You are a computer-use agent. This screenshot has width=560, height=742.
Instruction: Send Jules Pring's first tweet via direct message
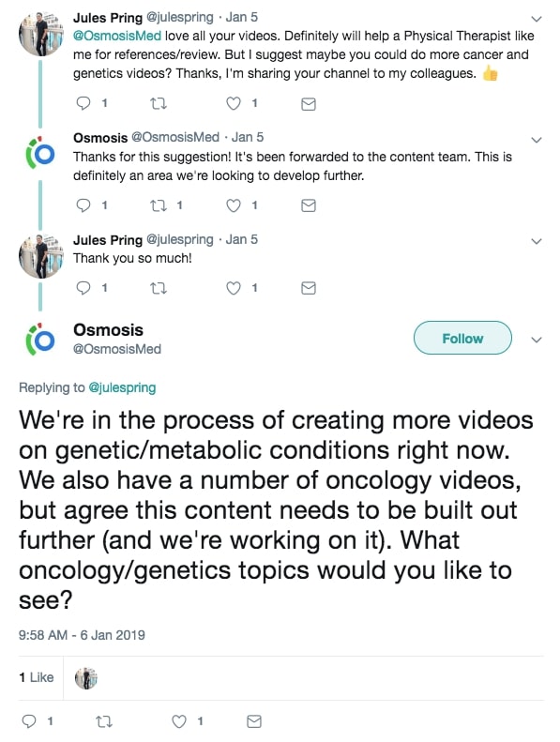pyautogui.click(x=309, y=103)
